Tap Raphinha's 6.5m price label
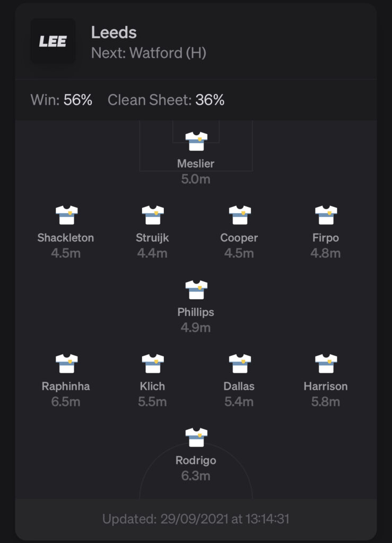Image resolution: width=392 pixels, height=543 pixels. coord(66,402)
